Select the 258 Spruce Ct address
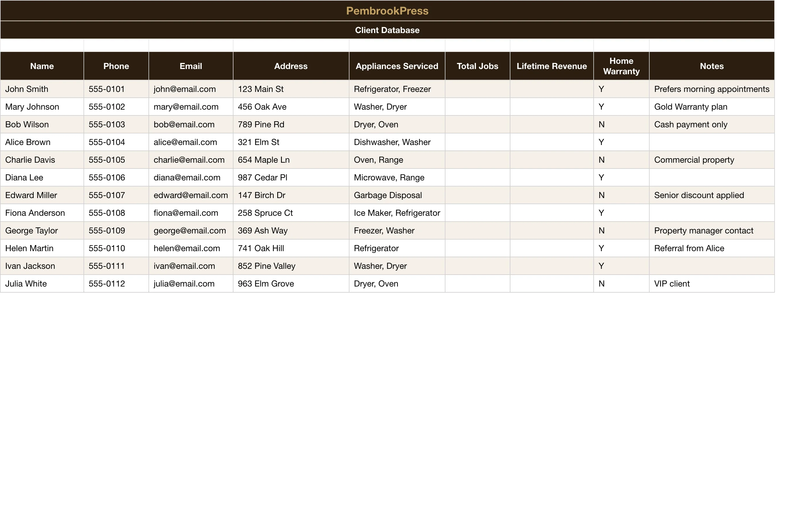The image size is (812, 522). coord(291,213)
